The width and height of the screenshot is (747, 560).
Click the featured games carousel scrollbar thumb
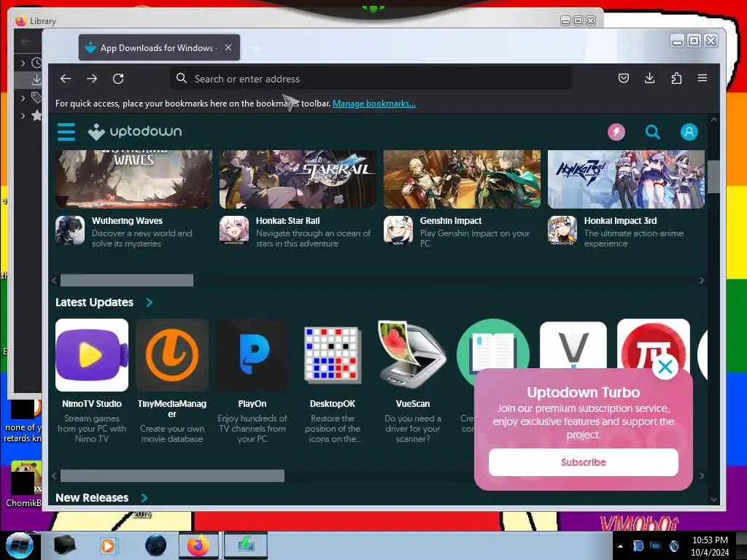(x=127, y=280)
